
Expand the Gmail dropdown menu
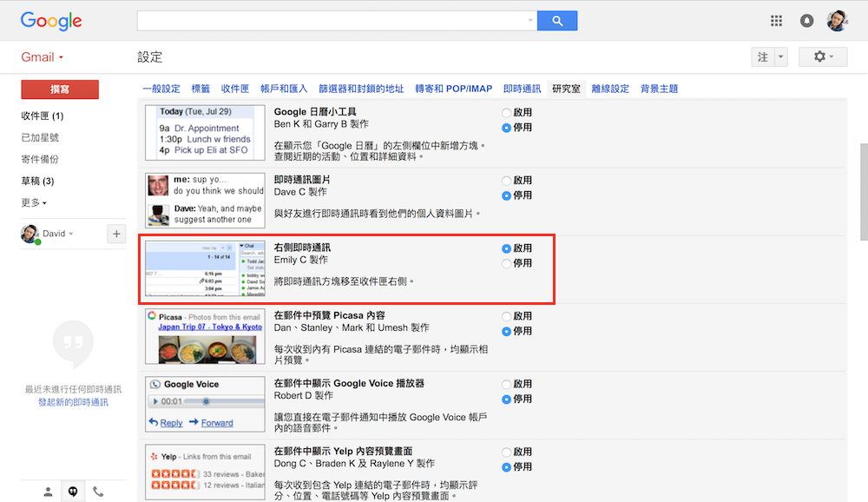[x=43, y=57]
